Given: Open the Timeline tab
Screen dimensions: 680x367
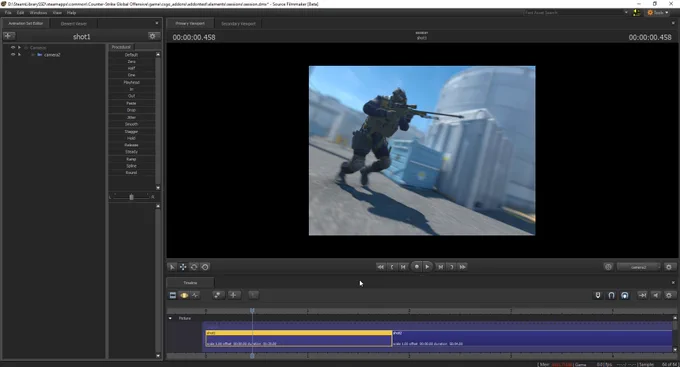Looking at the screenshot, I should pos(190,283).
